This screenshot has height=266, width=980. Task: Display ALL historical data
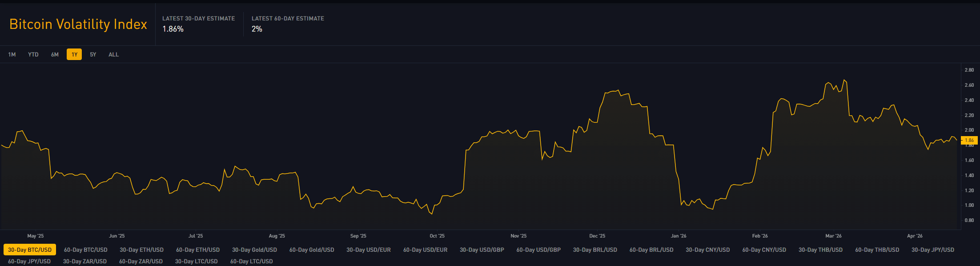click(114, 55)
